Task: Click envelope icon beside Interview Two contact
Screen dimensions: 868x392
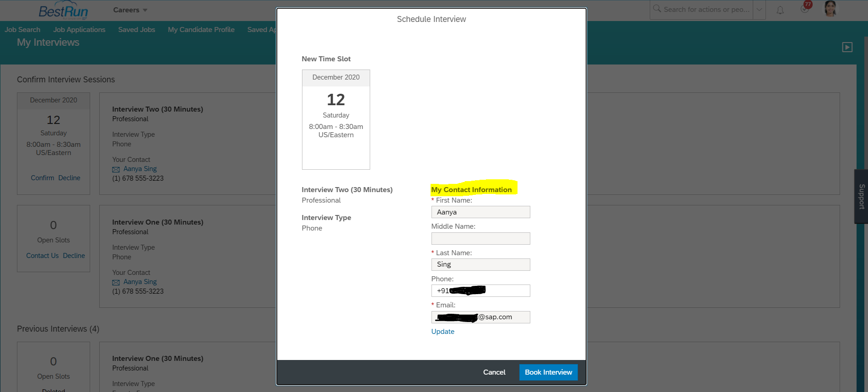Action: [x=116, y=169]
